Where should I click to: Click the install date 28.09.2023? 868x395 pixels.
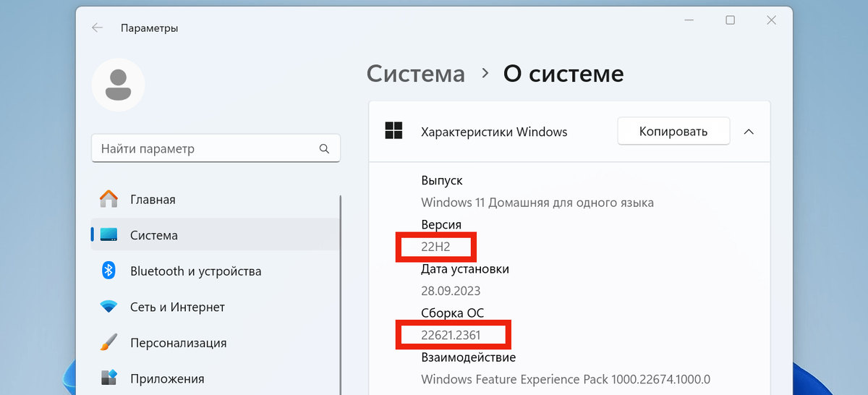[451, 291]
